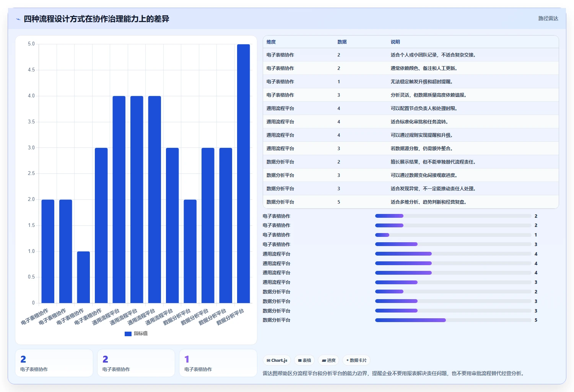Click the 维度 column header

click(271, 42)
